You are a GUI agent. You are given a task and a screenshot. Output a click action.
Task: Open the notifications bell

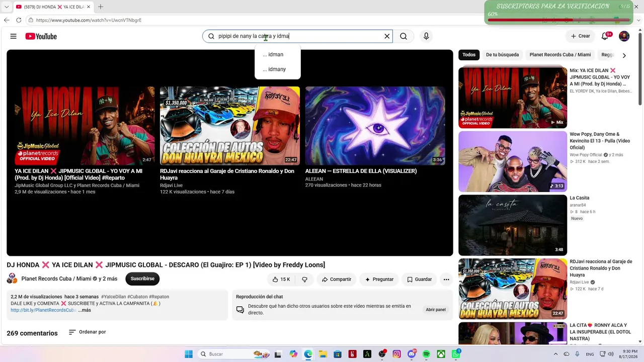[605, 36]
